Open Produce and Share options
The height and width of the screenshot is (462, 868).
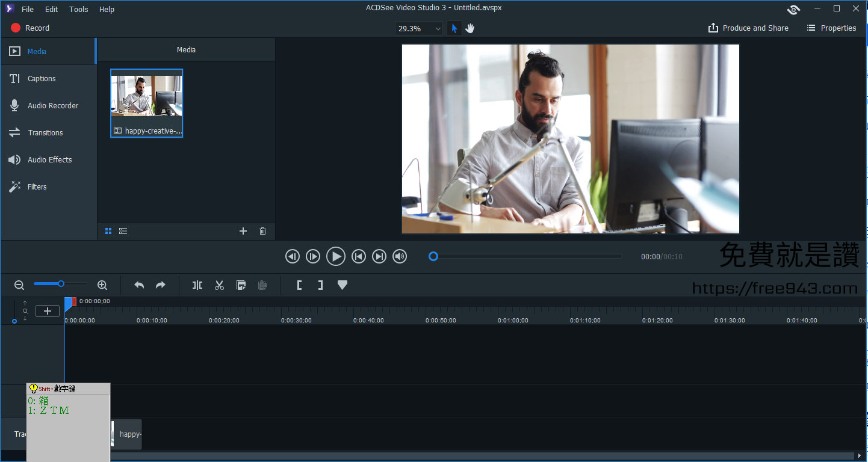point(748,28)
